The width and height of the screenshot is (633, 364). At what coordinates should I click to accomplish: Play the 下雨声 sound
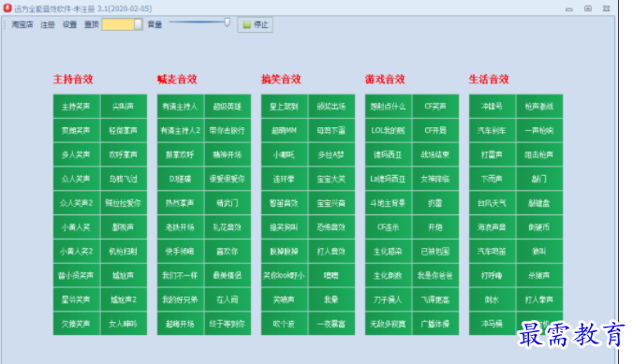[493, 179]
